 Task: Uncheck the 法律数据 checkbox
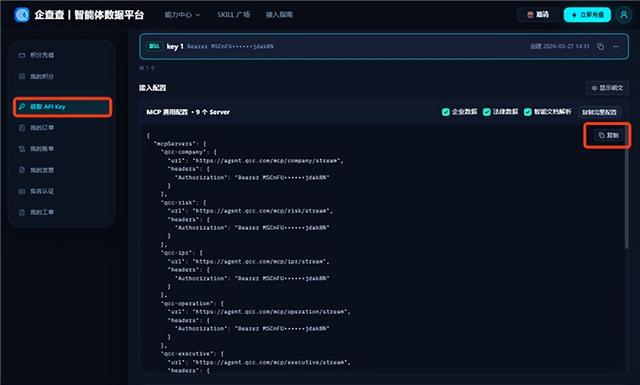tap(487, 112)
